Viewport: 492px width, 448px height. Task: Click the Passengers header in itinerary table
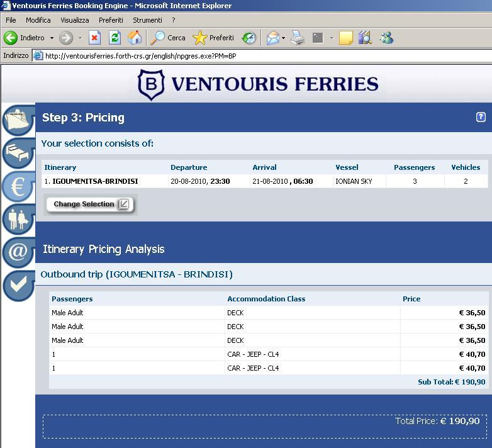click(414, 167)
